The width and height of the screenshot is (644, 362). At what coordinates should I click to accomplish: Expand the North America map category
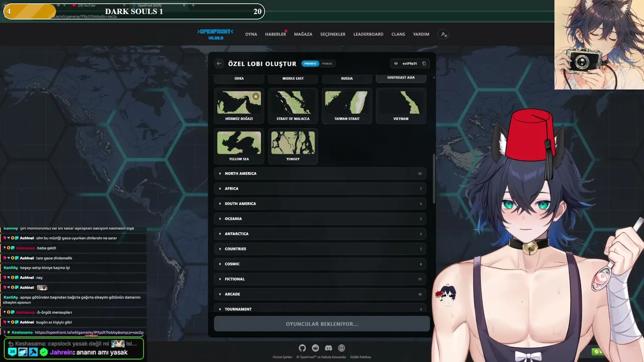(x=320, y=173)
